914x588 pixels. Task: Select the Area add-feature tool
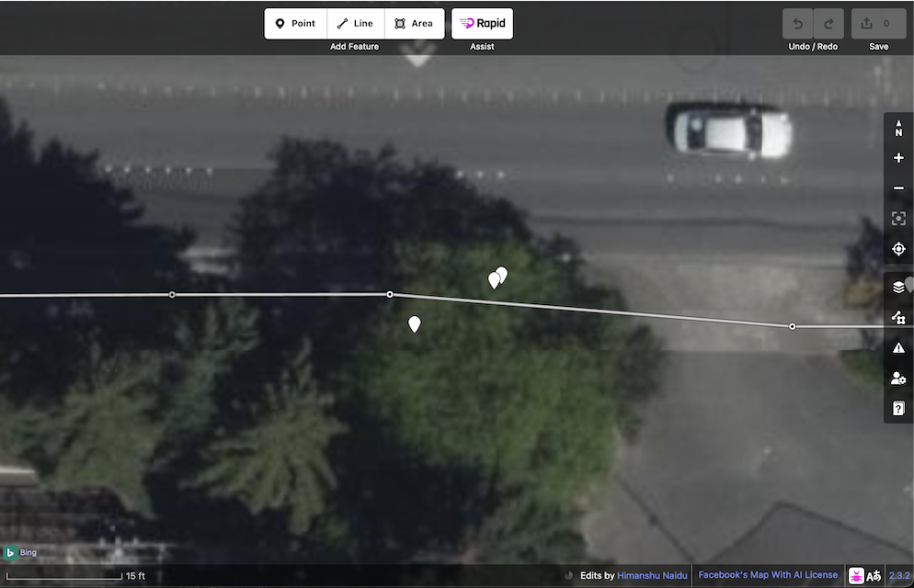pyautogui.click(x=415, y=23)
